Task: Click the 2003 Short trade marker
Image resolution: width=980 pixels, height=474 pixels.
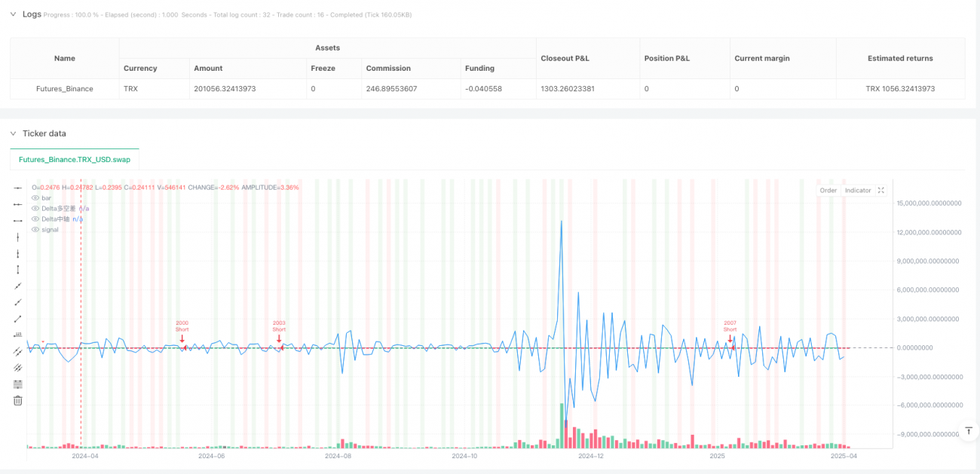Action: click(x=279, y=338)
